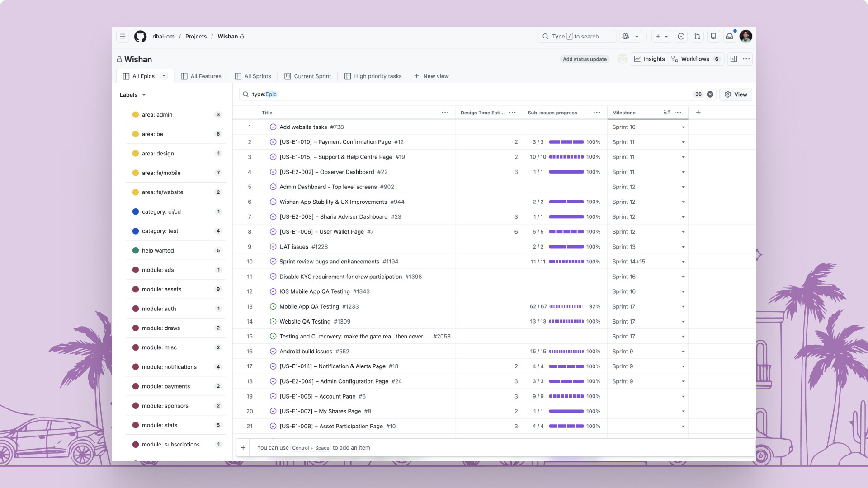This screenshot has height=488, width=868.
Task: Click Add status update button
Action: (585, 59)
